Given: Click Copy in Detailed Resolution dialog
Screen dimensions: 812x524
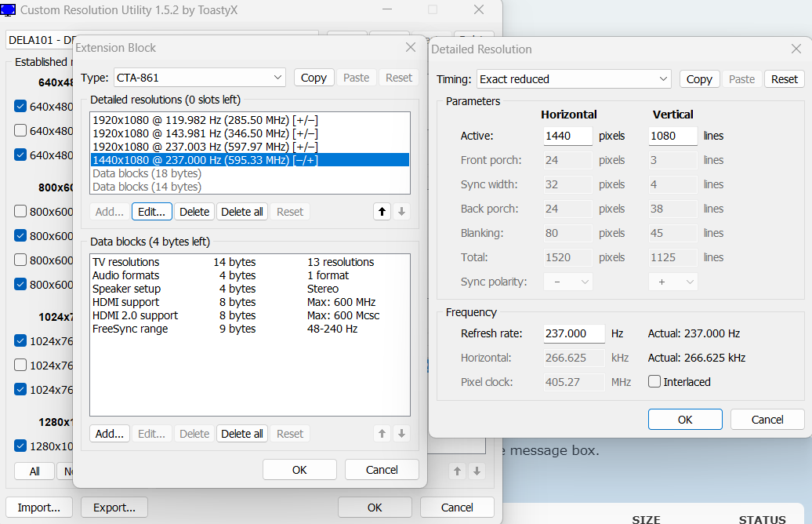Looking at the screenshot, I should pyautogui.click(x=699, y=79).
